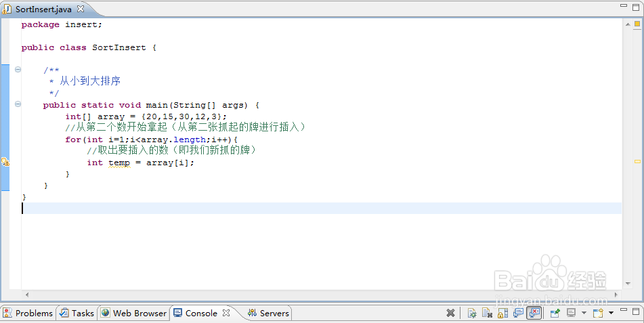
Task: Click the warning lightbulb quick-fix marker
Action: (5, 162)
